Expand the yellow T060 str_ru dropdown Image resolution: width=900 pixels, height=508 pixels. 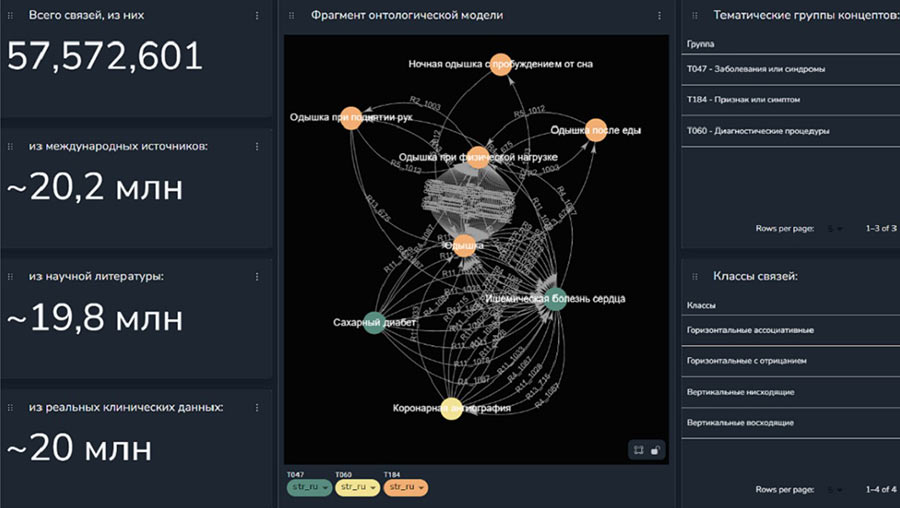(356, 487)
